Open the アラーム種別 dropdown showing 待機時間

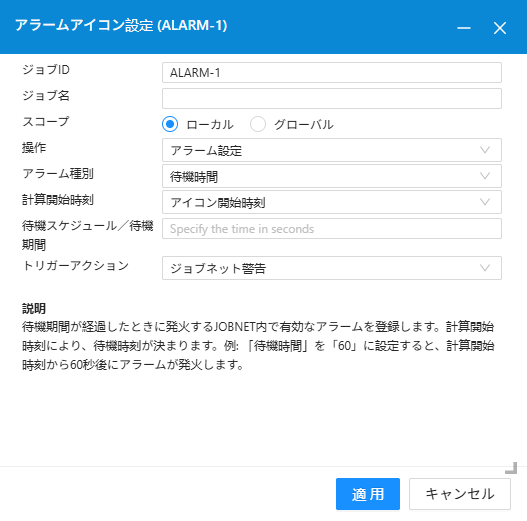coord(332,176)
